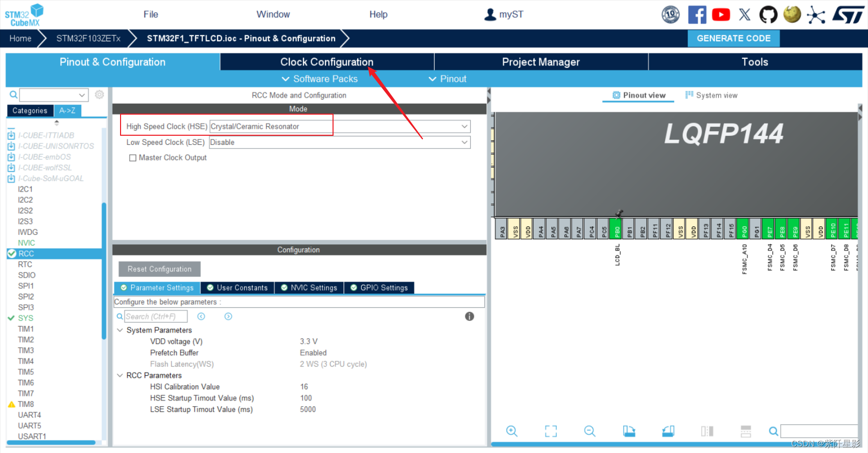Click the GENERATE CODE button
Viewport: 868px width, 453px height.
click(x=733, y=38)
